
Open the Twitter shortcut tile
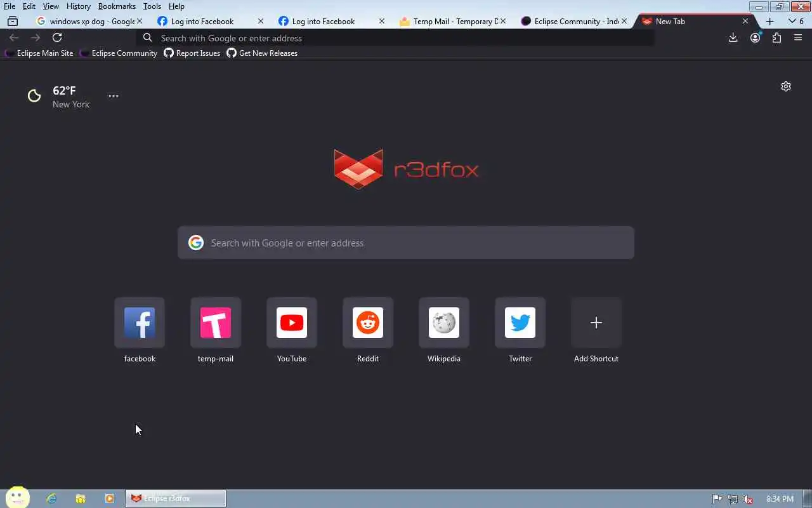[x=520, y=323]
